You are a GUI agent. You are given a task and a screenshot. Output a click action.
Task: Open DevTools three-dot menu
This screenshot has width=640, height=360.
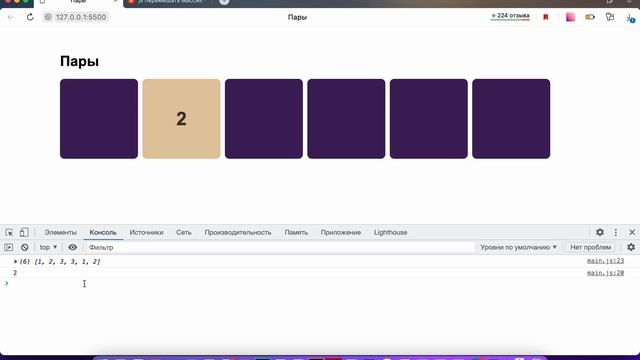point(616,232)
